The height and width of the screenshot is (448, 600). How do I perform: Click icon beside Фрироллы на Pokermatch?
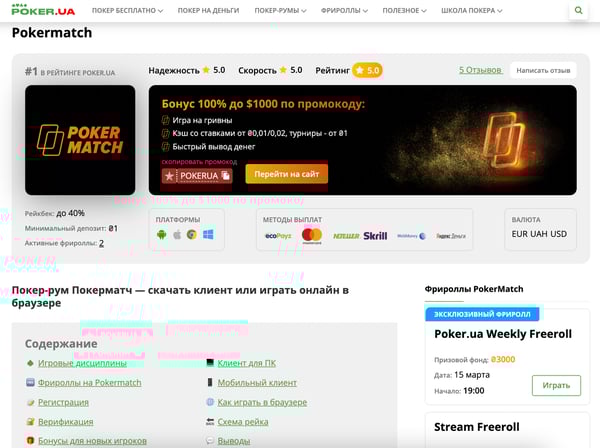point(30,383)
